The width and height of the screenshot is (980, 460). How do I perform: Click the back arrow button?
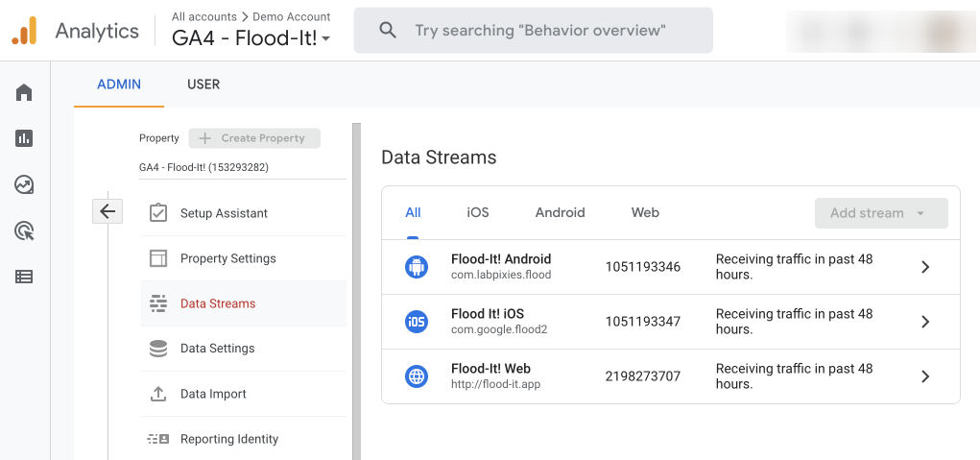point(108,211)
